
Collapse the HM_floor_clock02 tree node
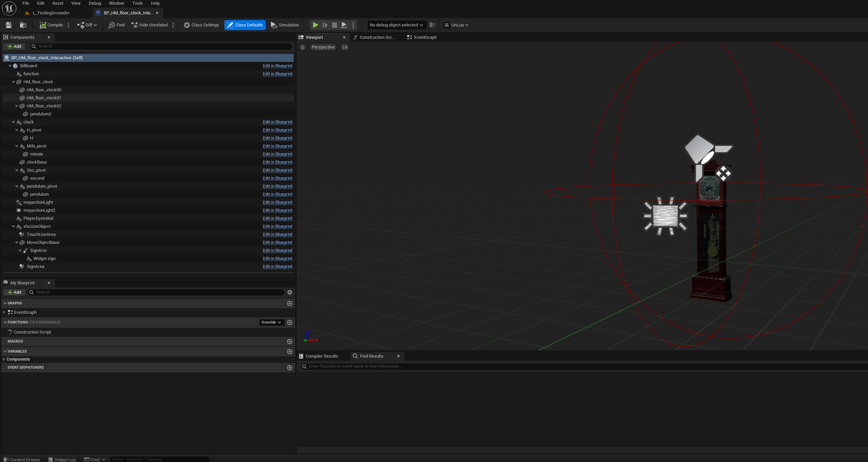(x=17, y=106)
